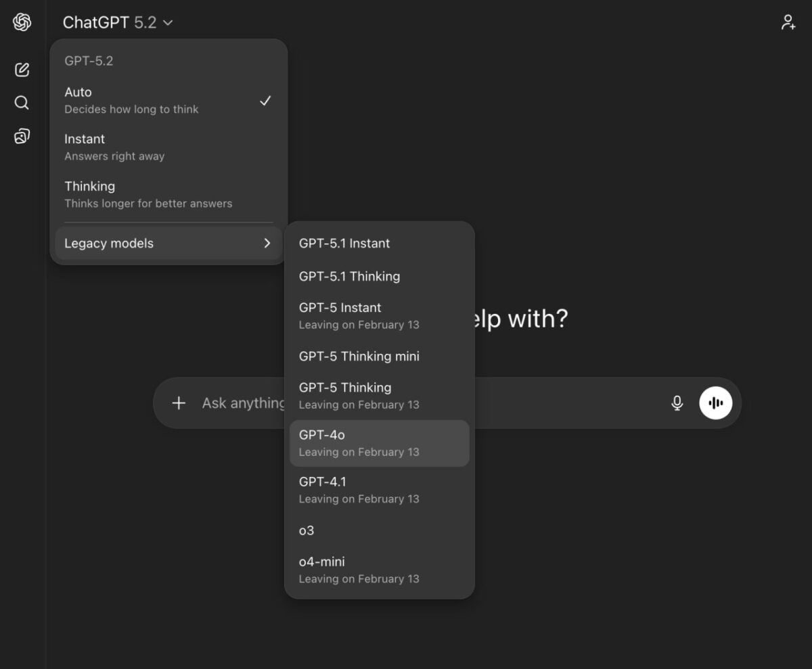Click the plus icon to attach files
This screenshot has width=812, height=669.
178,402
